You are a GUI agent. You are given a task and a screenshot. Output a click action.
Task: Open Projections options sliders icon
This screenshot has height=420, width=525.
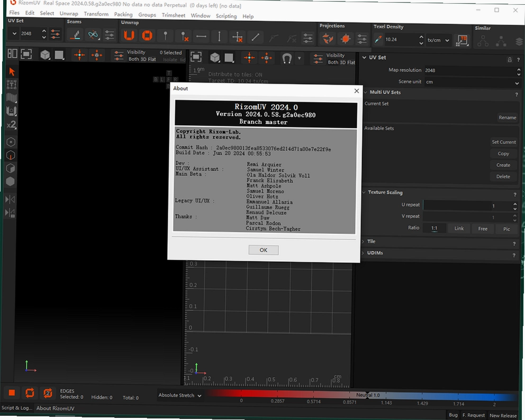click(363, 39)
